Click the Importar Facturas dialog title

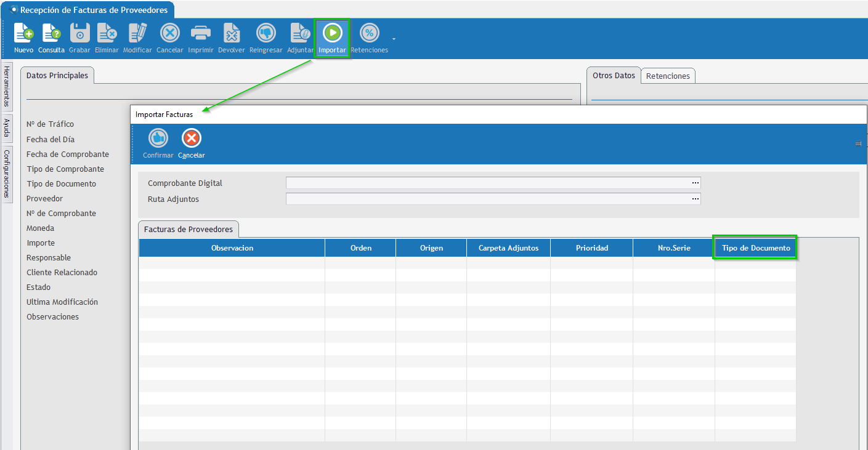point(164,115)
